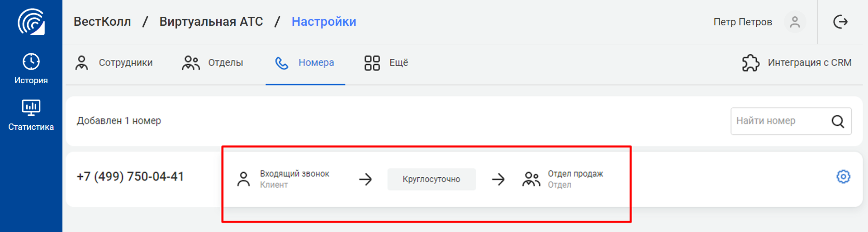Click Петр Петров user avatar icon
Screen dimensions: 868x232
click(795, 22)
